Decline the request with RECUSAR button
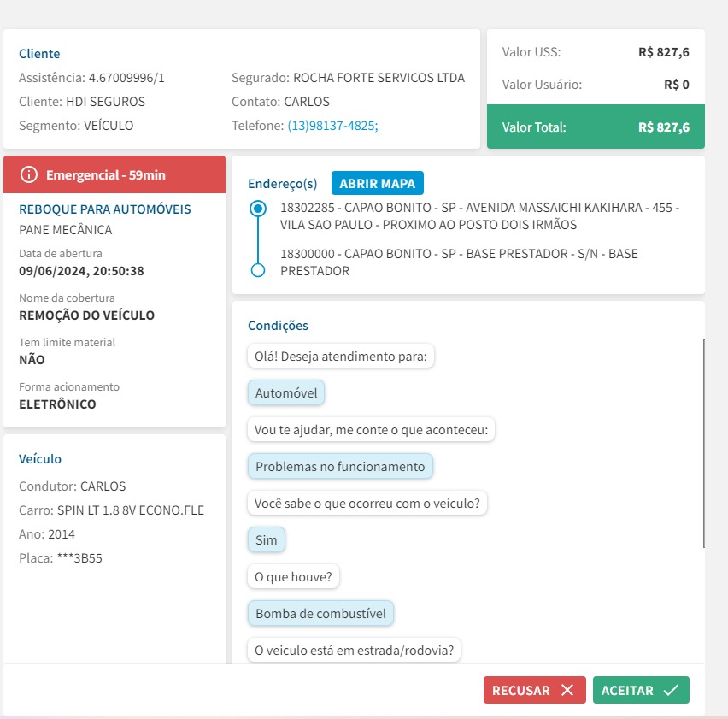This screenshot has height=719, width=728. click(x=534, y=690)
